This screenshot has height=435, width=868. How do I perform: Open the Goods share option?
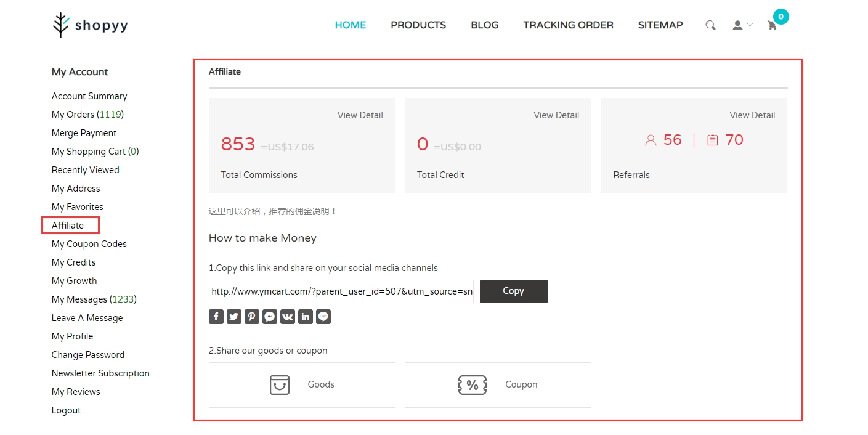tap(302, 385)
